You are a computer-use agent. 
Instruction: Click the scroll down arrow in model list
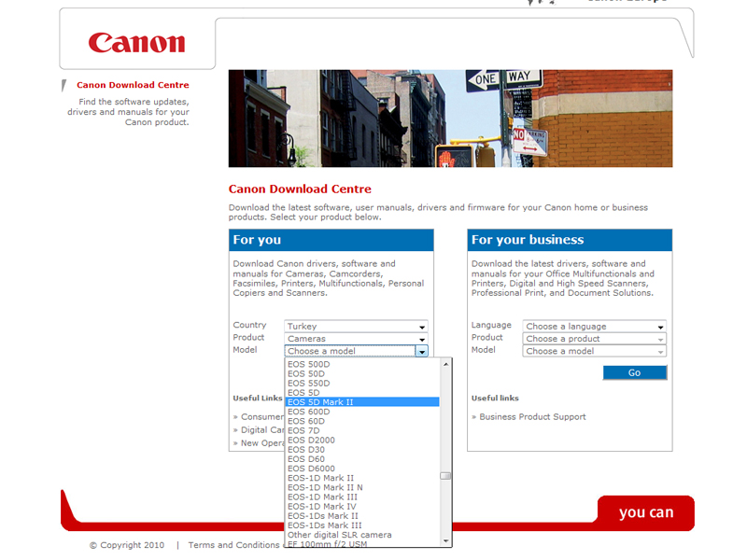pyautogui.click(x=446, y=540)
